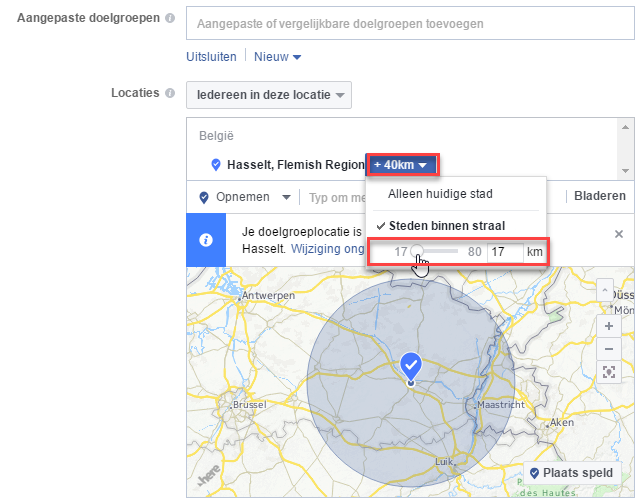The height and width of the screenshot is (502, 643).
Task: Click the info icon next to Aangepaste doelgroepen
Action: pyautogui.click(x=170, y=21)
